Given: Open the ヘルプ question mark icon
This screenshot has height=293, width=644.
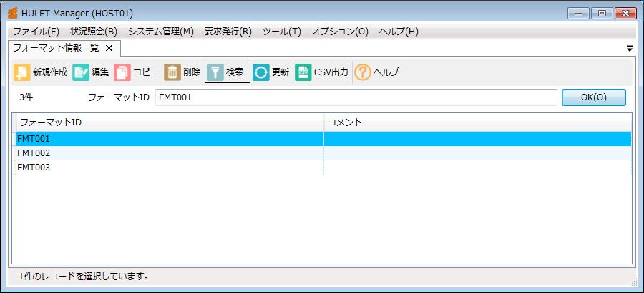Looking at the screenshot, I should (x=363, y=72).
